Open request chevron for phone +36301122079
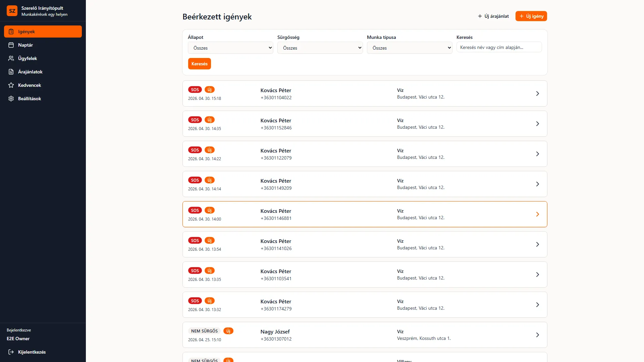This screenshot has height=362, width=644. [537, 154]
